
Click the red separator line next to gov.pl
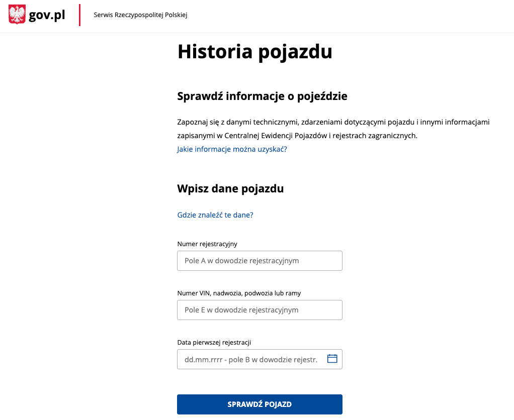[x=79, y=15]
